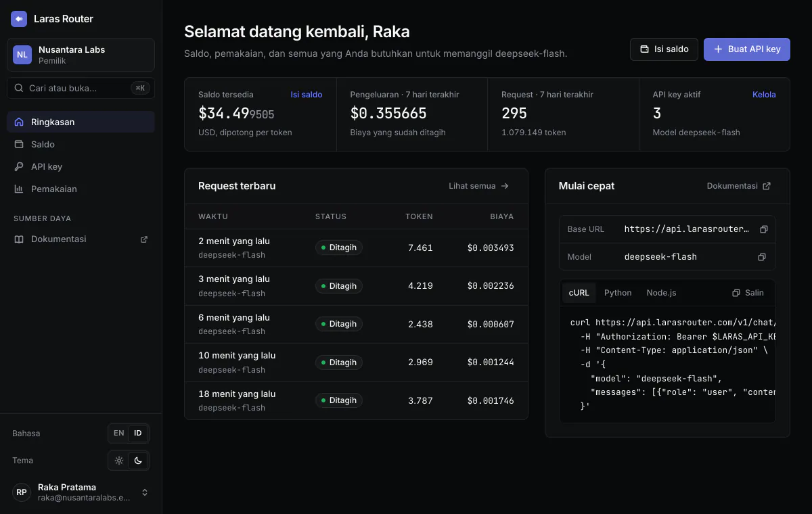Click the STATUS column header
The height and width of the screenshot is (514, 812).
click(x=331, y=216)
